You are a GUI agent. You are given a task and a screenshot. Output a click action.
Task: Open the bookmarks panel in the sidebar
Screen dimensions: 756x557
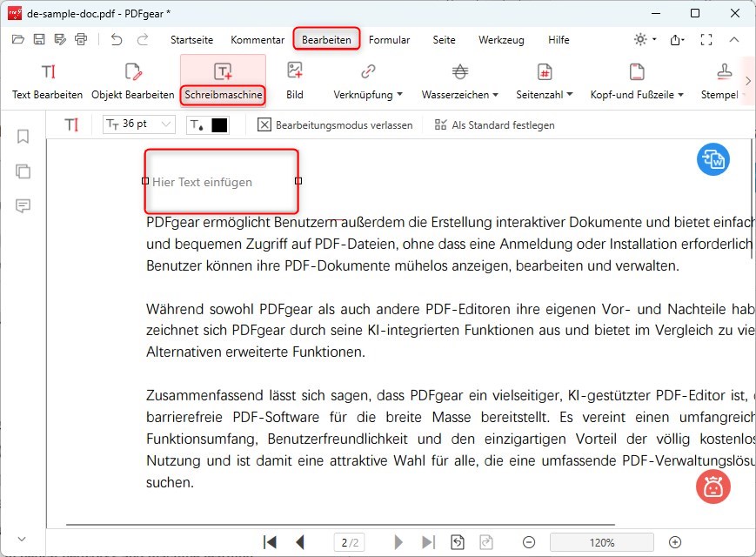point(23,137)
